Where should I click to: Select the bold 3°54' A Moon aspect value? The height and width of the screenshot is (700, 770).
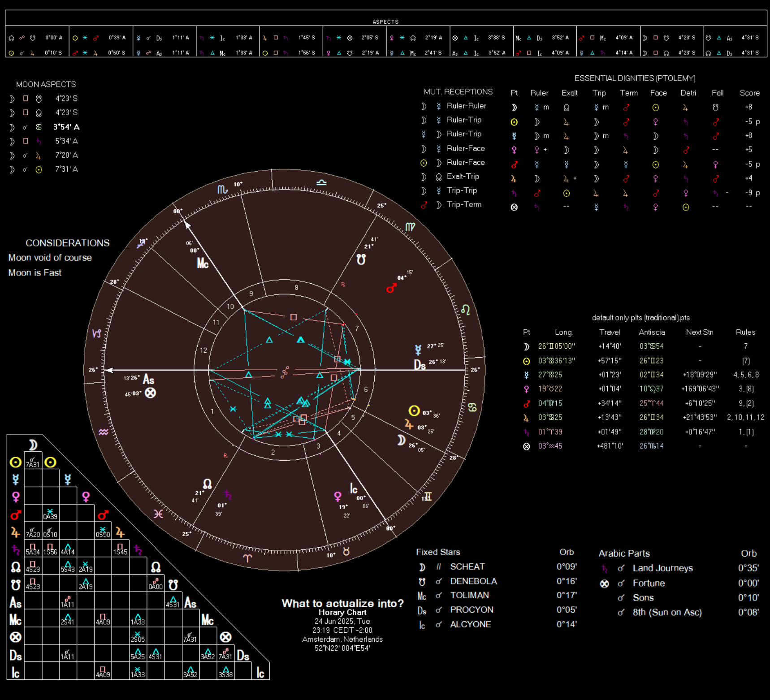(x=66, y=127)
